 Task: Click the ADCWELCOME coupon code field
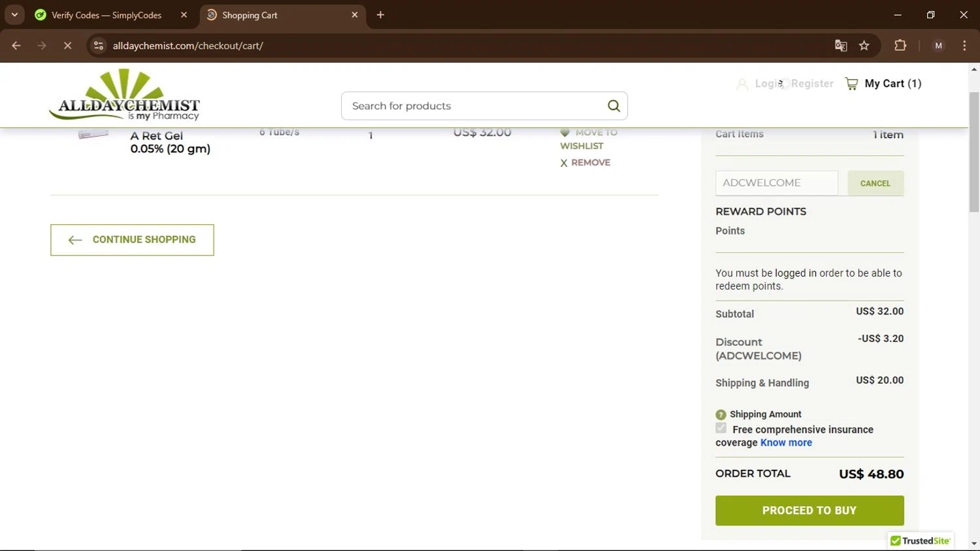point(776,183)
